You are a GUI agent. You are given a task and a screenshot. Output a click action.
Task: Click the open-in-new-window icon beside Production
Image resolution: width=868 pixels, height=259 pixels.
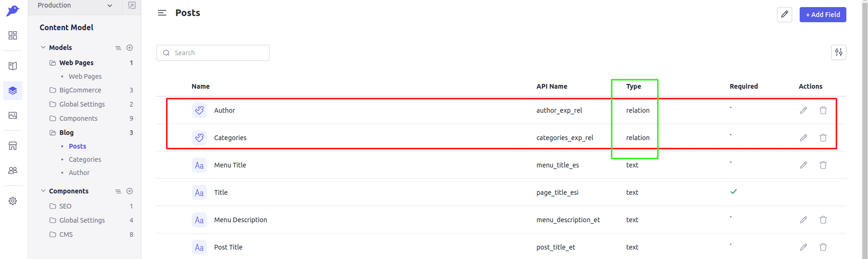point(132,6)
